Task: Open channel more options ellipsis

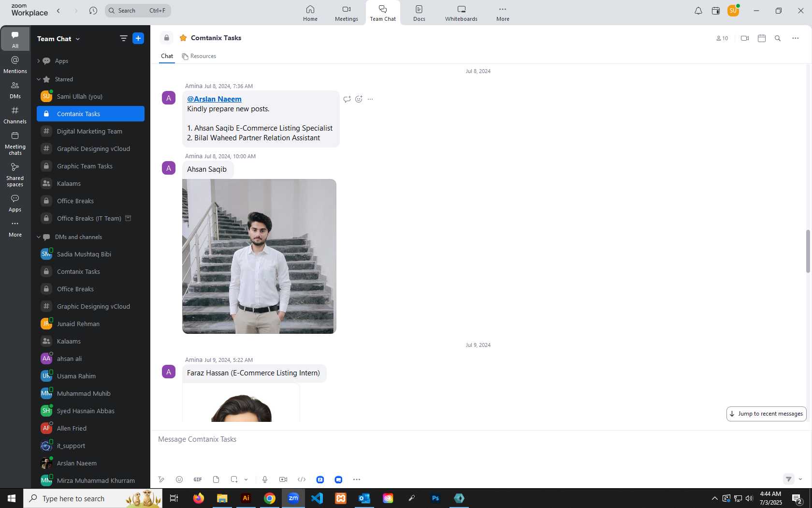Action: tap(796, 38)
